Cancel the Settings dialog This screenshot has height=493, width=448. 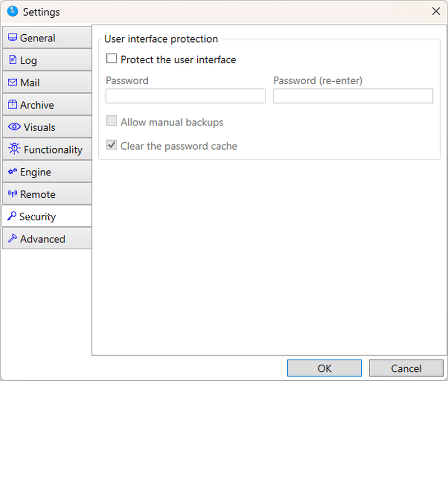coord(406,368)
